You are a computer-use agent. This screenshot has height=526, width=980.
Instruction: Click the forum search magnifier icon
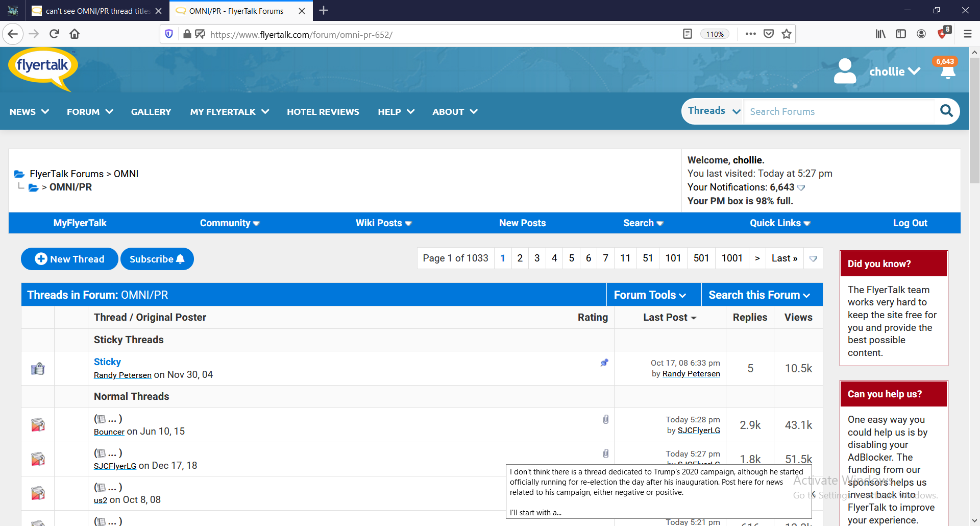click(x=947, y=111)
